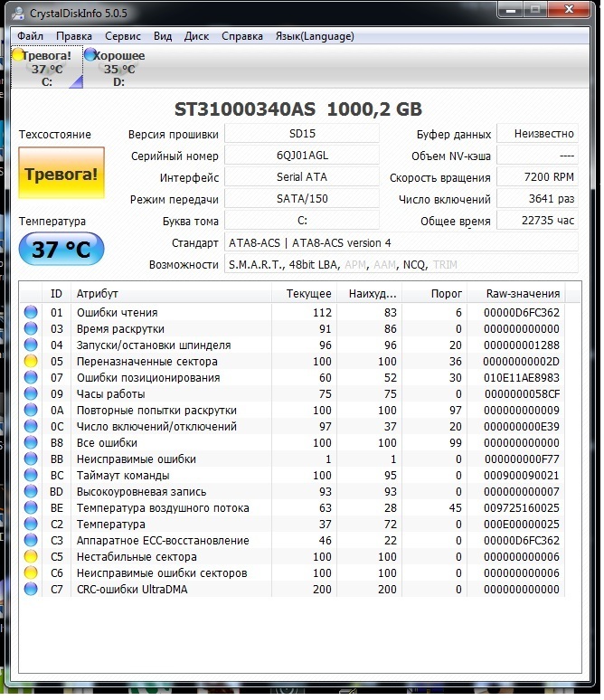This screenshot has width=604, height=700.
Task: Minimize the CrystalDiskInfo window
Action: coord(511,10)
